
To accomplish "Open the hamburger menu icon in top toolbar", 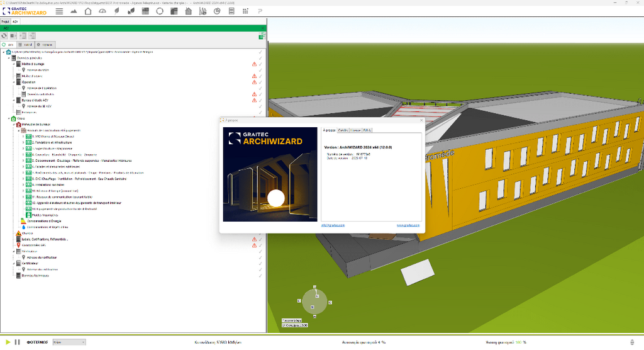I will pyautogui.click(x=59, y=11).
